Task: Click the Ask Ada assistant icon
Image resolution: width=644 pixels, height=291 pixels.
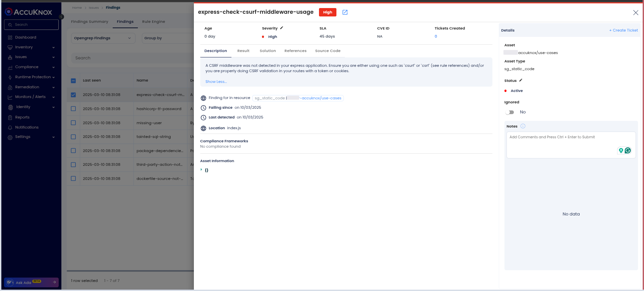Action: coord(10,283)
